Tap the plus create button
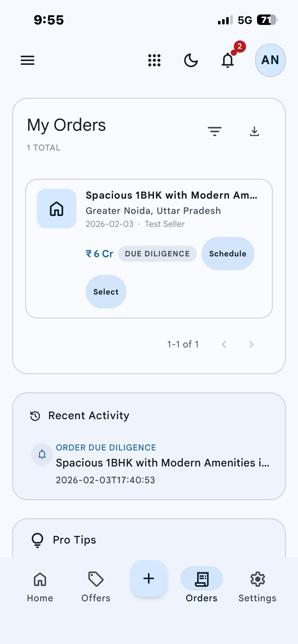Image resolution: width=298 pixels, height=644 pixels. click(x=149, y=578)
